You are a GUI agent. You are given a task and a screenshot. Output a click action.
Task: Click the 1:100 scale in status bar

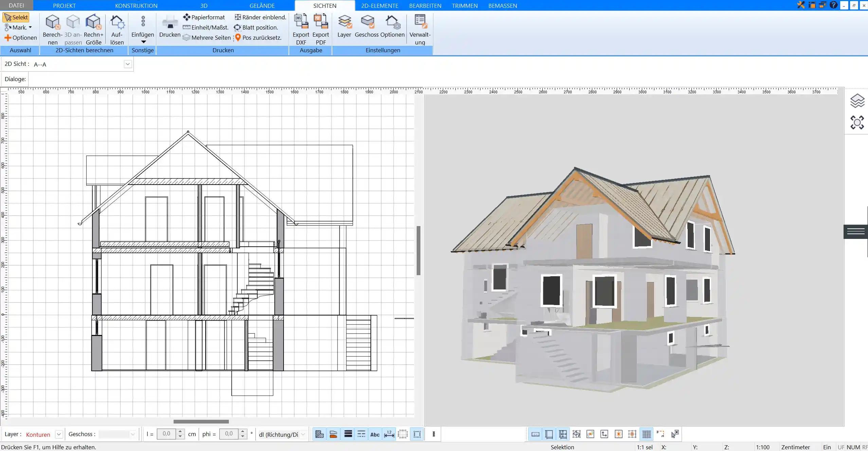tap(762, 447)
